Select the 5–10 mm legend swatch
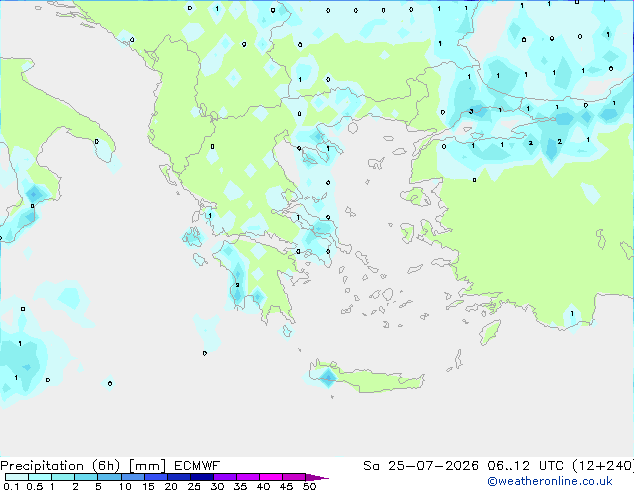Image resolution: width=634 pixels, height=490 pixels. click(109, 477)
